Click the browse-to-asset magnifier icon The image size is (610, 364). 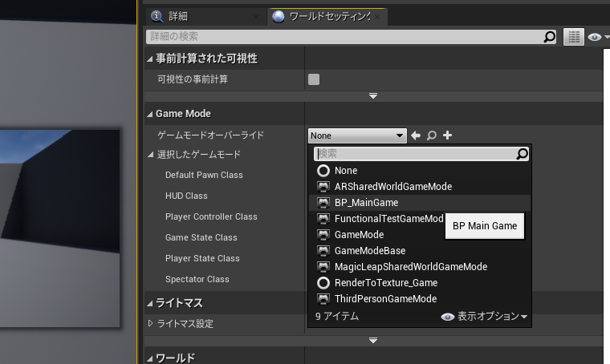click(x=432, y=135)
